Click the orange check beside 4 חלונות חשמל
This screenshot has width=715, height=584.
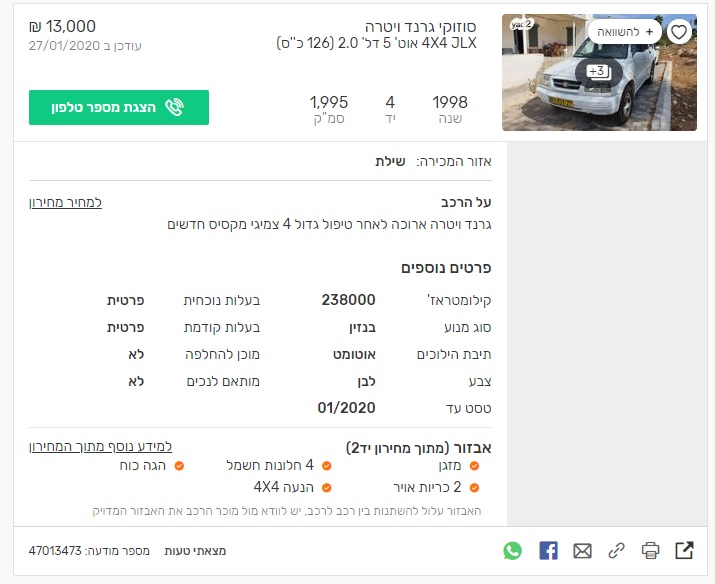(x=326, y=466)
